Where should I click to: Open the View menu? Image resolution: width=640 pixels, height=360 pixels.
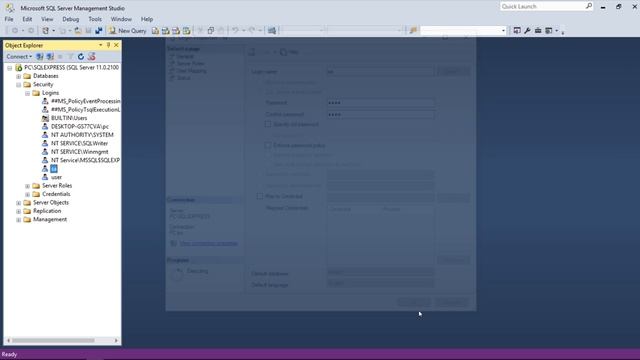tap(47, 19)
